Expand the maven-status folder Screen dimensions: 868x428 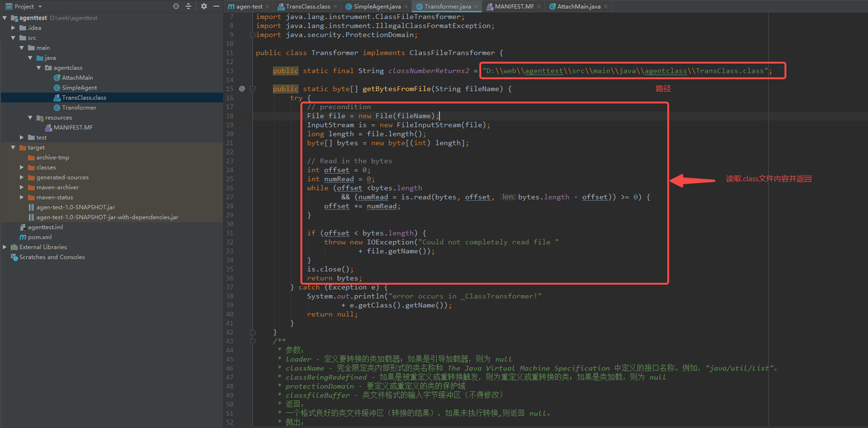pyautogui.click(x=22, y=197)
